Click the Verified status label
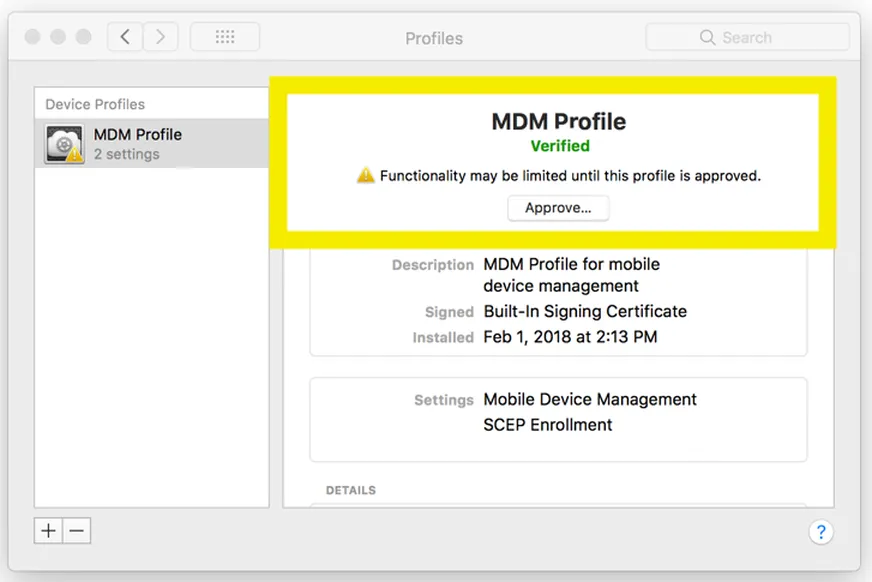The image size is (872, 582). (560, 145)
